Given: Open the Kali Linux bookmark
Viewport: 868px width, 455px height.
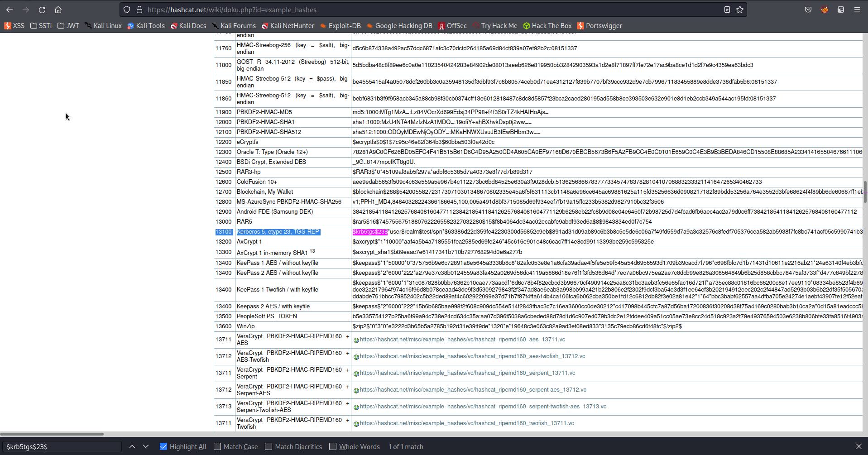Looking at the screenshot, I should [103, 26].
